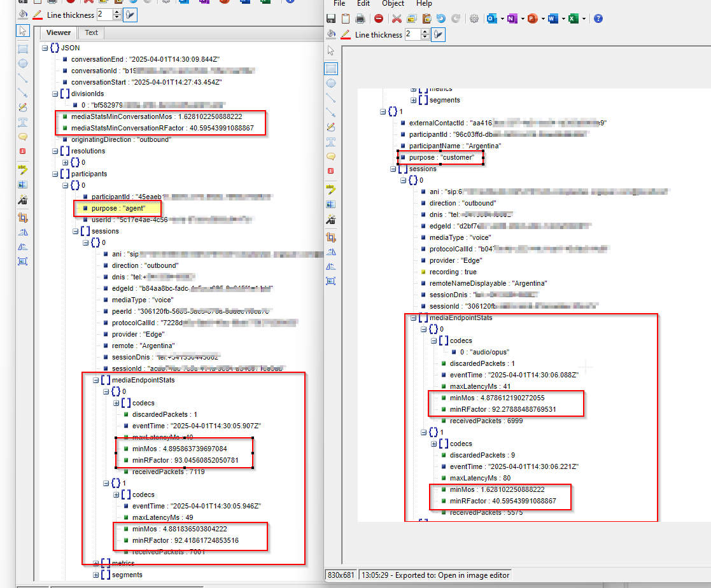
Task: Decrease line thickness in left editor
Action: pos(117,18)
